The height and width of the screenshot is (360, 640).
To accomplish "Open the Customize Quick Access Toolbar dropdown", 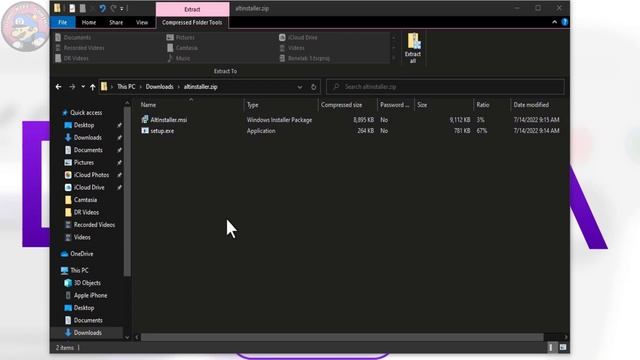I will tap(122, 9).
